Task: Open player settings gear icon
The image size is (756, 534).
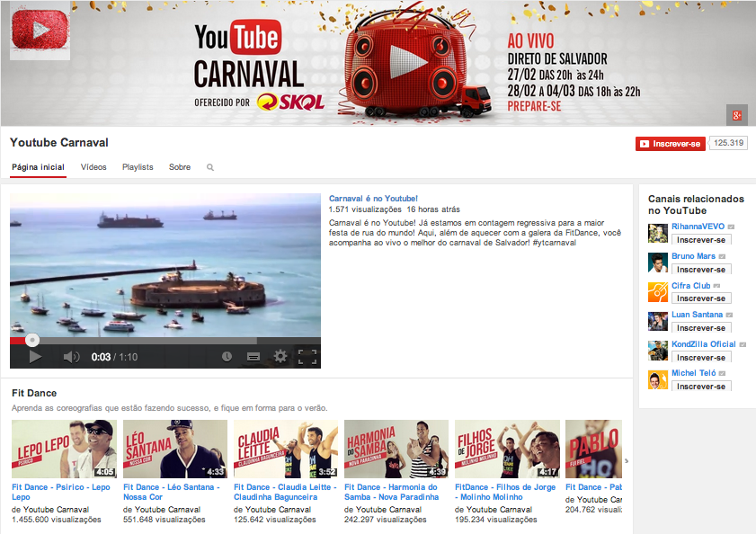Action: click(280, 357)
